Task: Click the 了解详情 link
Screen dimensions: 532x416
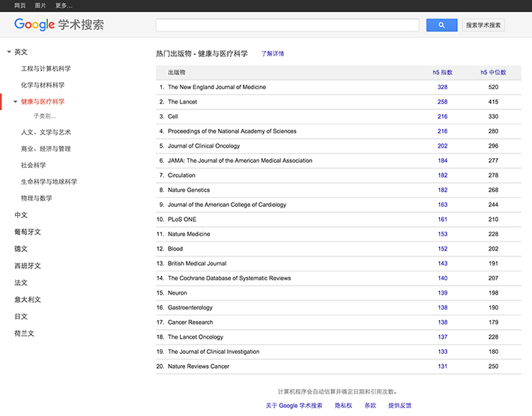Action: [273, 54]
